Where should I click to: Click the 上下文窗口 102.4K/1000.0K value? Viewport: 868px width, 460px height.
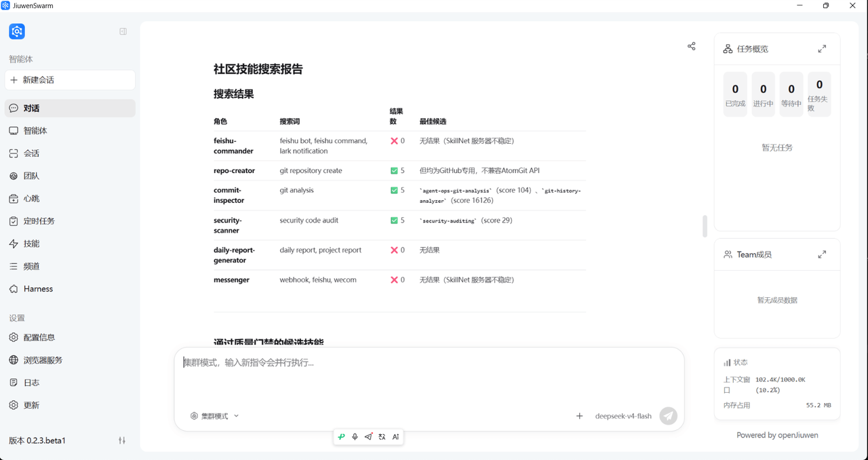[x=781, y=385]
